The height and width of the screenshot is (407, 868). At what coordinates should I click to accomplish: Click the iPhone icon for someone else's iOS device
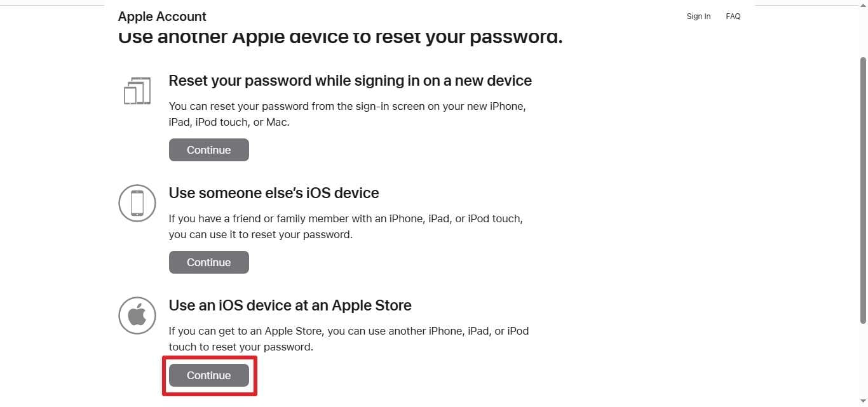pos(137,203)
